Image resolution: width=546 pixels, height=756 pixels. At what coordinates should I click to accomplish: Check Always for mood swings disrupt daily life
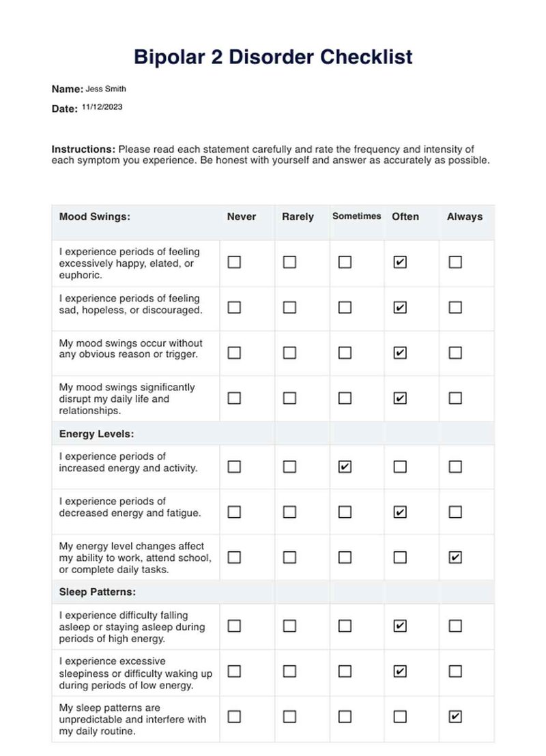pos(455,398)
